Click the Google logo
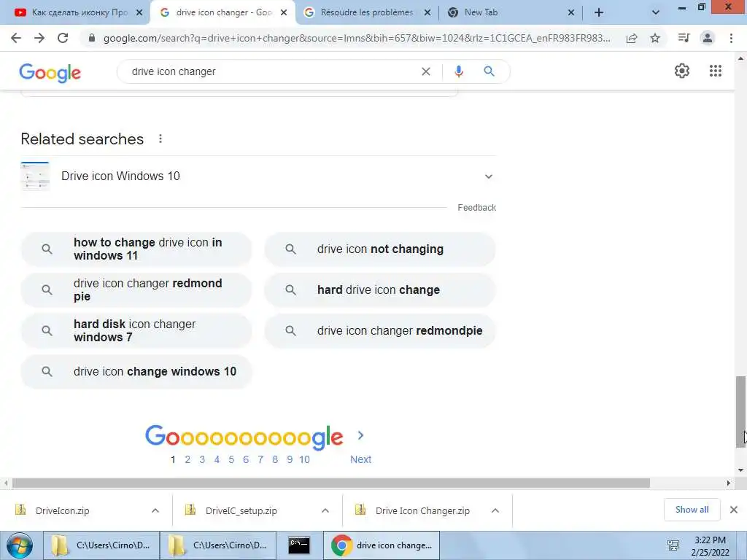Image resolution: width=747 pixels, height=560 pixels. point(50,72)
